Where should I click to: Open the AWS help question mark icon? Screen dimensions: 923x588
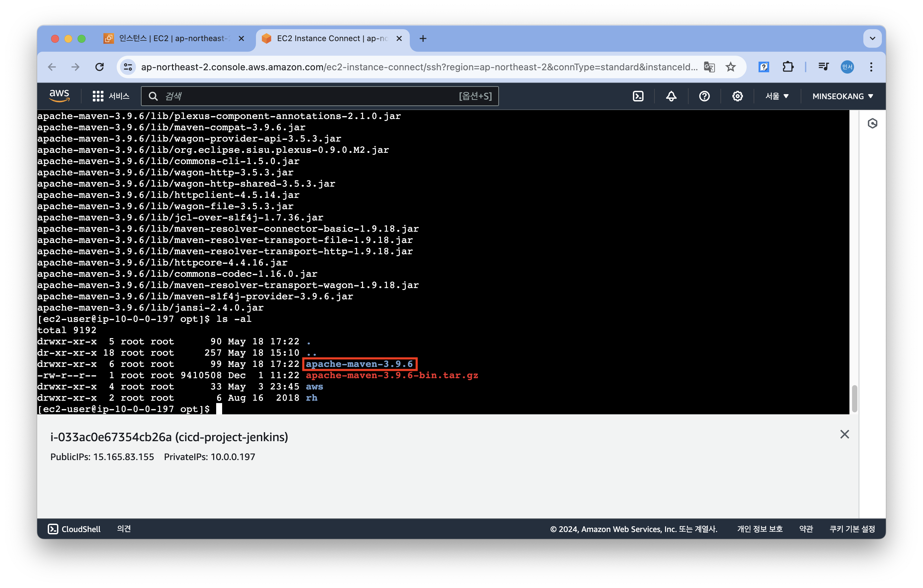pos(704,96)
